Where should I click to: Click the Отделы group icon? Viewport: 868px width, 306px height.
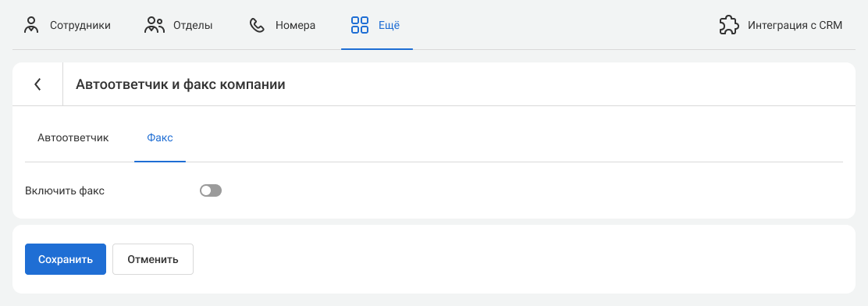(155, 25)
